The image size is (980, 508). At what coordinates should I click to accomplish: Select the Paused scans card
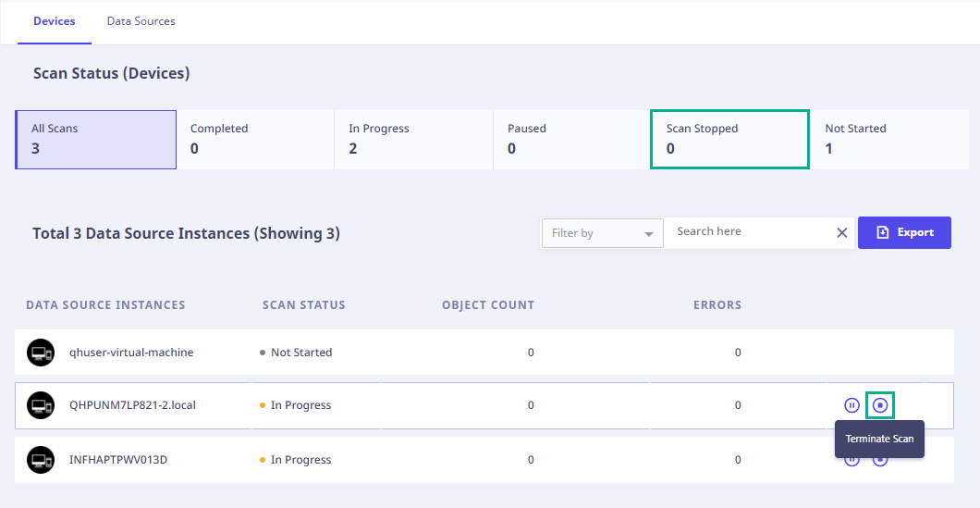coord(572,140)
